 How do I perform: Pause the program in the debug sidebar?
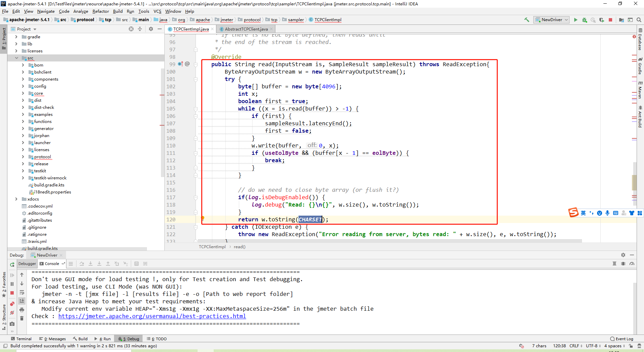click(12, 284)
